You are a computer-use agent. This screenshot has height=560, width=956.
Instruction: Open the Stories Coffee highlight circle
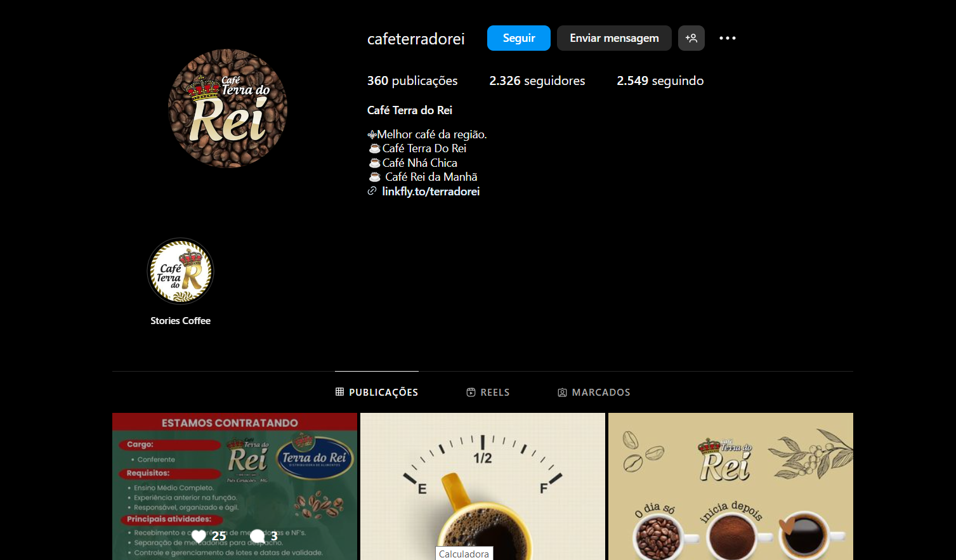(x=181, y=271)
